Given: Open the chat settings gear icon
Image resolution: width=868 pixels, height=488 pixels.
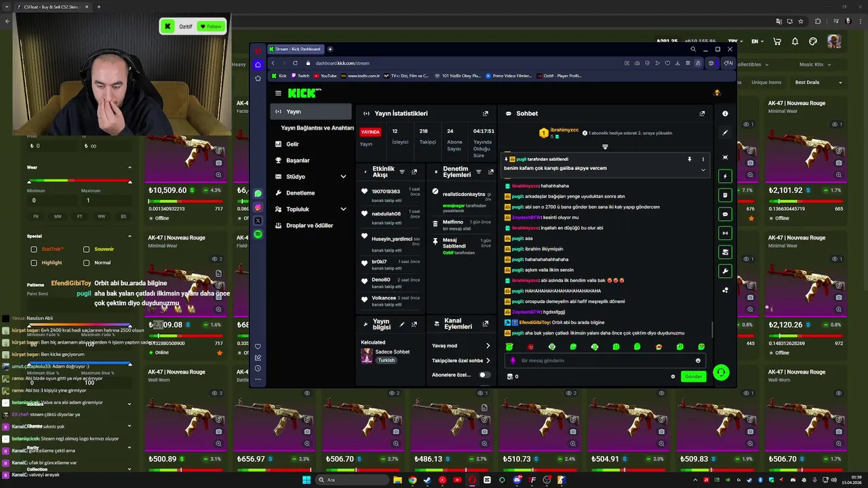Looking at the screenshot, I should pyautogui.click(x=673, y=377).
